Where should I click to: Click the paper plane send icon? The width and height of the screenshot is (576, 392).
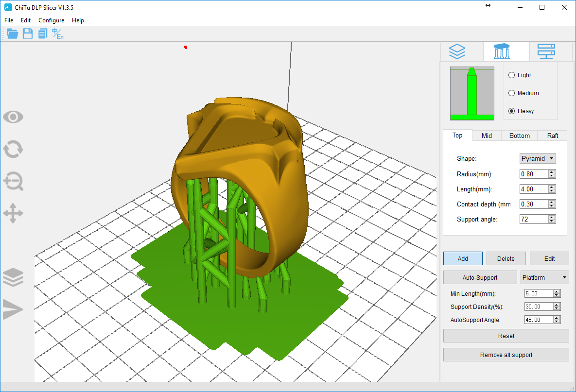click(13, 309)
